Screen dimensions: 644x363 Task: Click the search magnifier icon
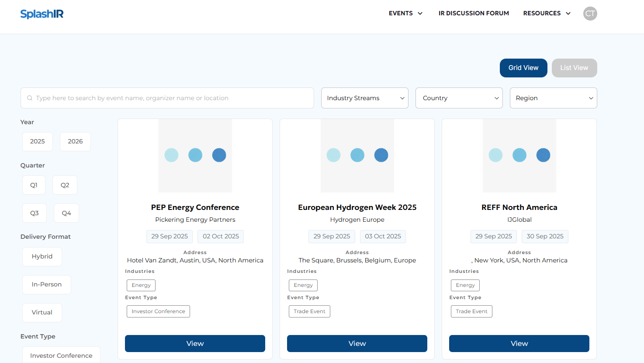click(x=30, y=98)
